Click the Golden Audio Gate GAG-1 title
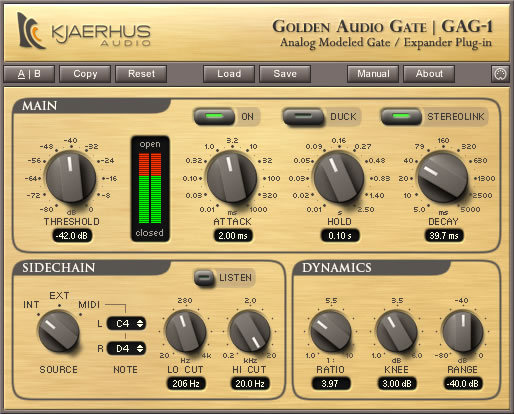Screen dimensions: 514x414 coord(382,27)
